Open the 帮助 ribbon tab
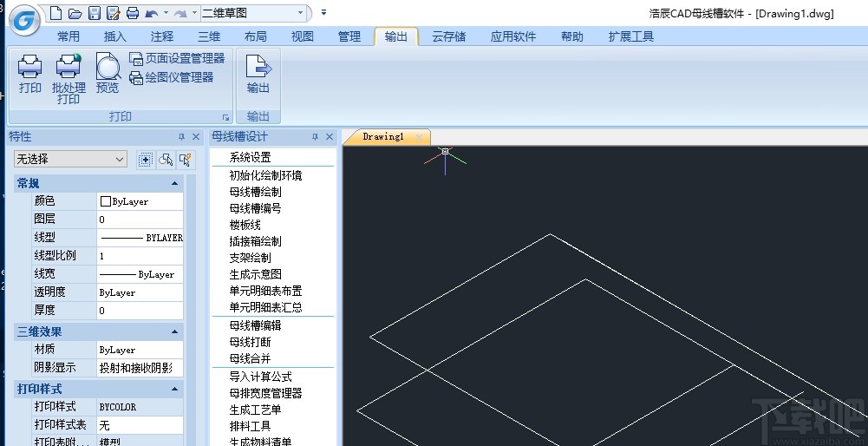The image size is (868, 446). (571, 36)
